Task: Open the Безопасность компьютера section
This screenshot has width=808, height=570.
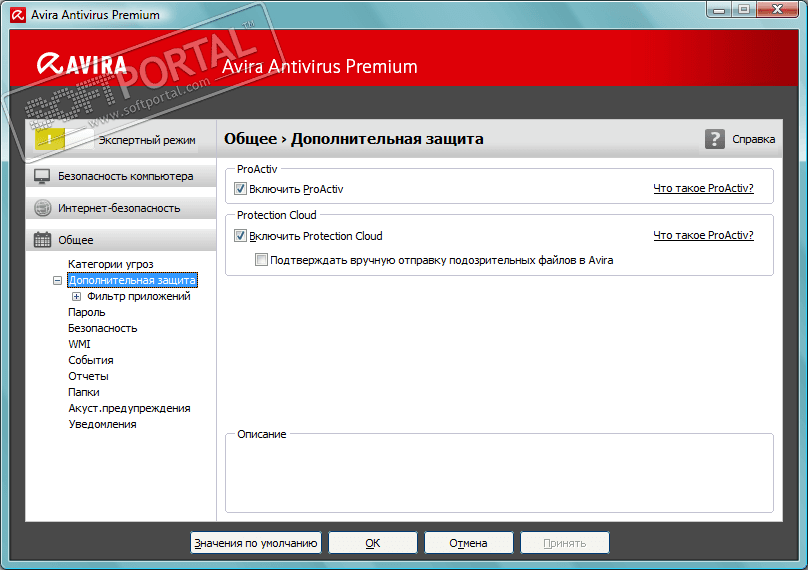Action: click(121, 176)
